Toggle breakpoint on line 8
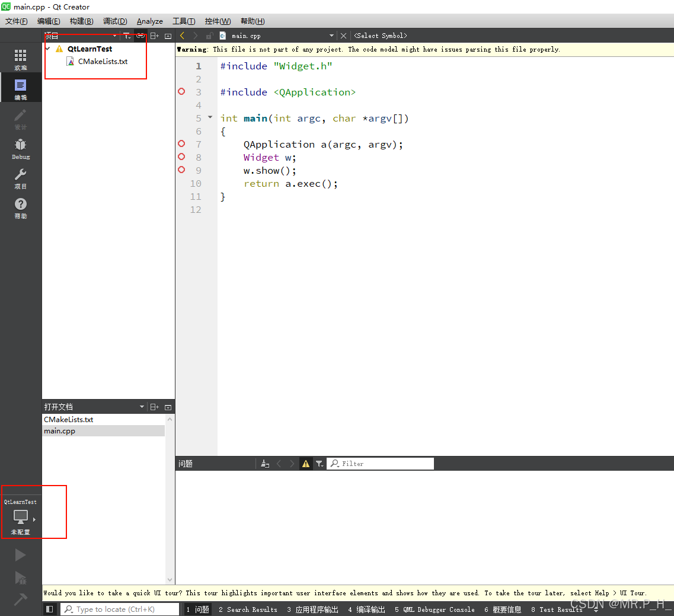Viewport: 674px width, 616px height. coord(181,157)
